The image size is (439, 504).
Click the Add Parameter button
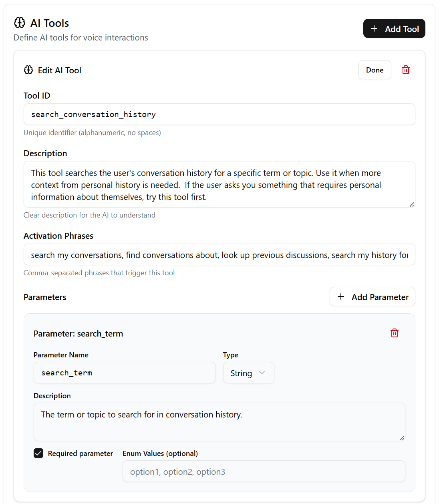coord(372,296)
